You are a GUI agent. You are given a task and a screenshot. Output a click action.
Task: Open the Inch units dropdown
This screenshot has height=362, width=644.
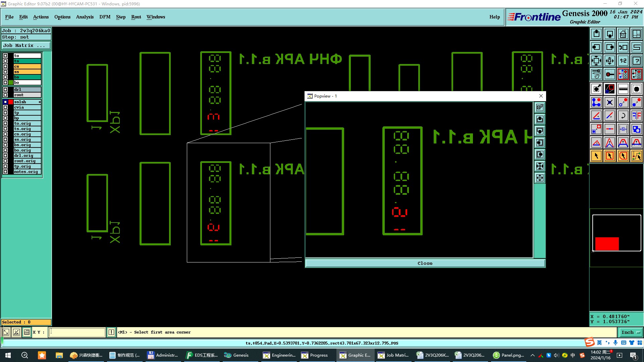pyautogui.click(x=630, y=332)
